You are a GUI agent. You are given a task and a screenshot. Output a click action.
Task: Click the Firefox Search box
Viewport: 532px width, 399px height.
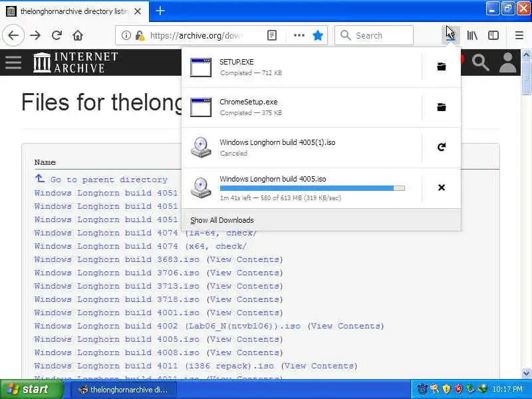pyautogui.click(x=374, y=35)
